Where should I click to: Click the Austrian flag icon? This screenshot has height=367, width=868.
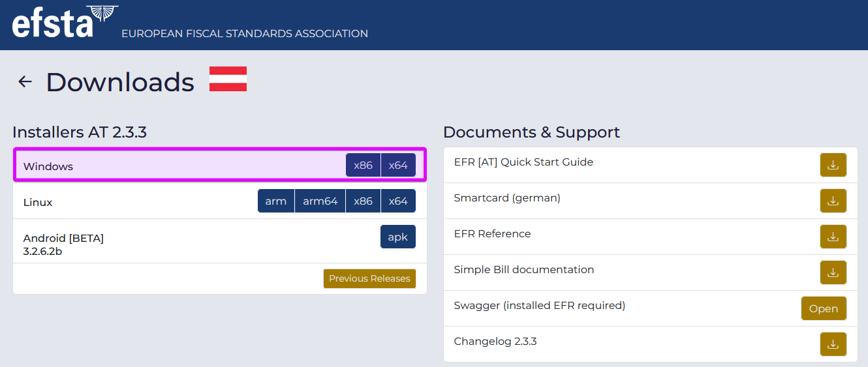pyautogui.click(x=228, y=79)
